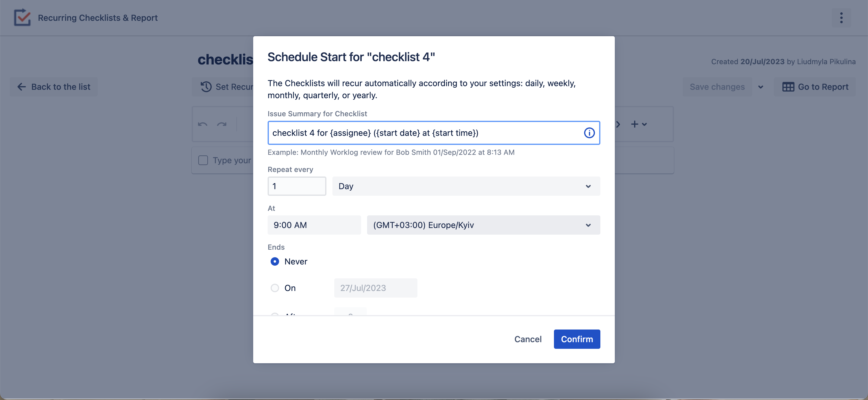The height and width of the screenshot is (400, 868).
Task: Click the undo arrow icon
Action: [203, 124]
